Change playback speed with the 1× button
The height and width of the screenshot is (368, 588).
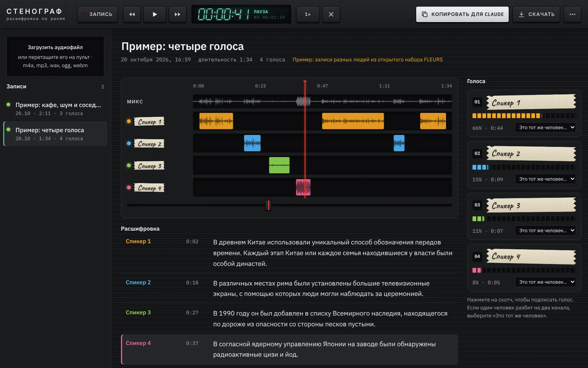[307, 14]
